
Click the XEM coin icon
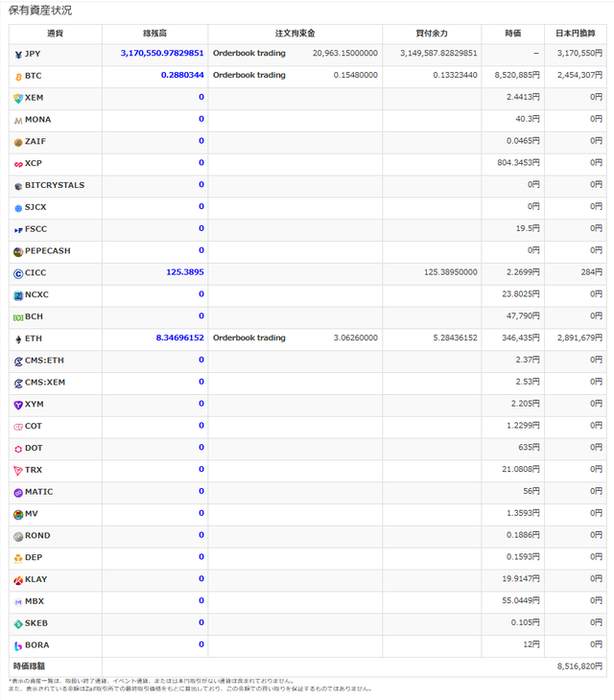[18, 99]
